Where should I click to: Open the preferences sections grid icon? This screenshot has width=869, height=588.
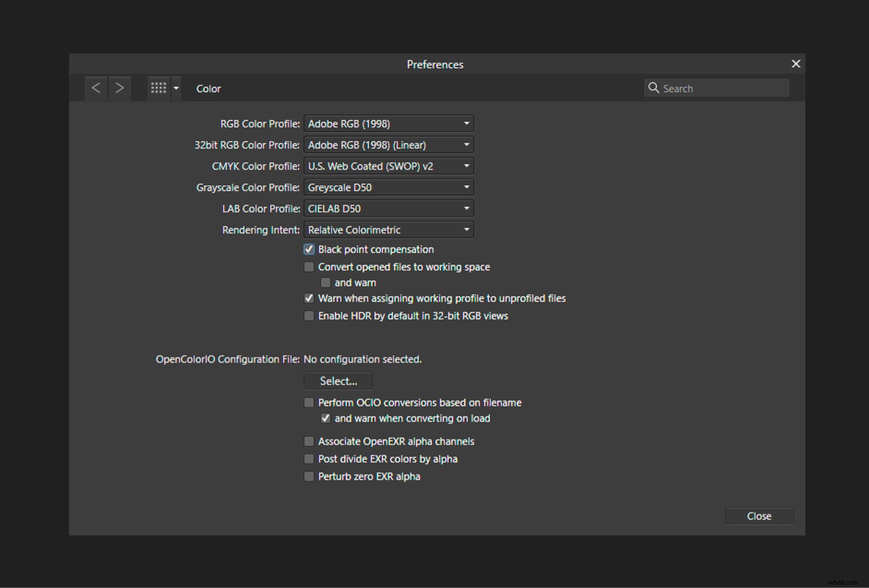[x=158, y=87]
